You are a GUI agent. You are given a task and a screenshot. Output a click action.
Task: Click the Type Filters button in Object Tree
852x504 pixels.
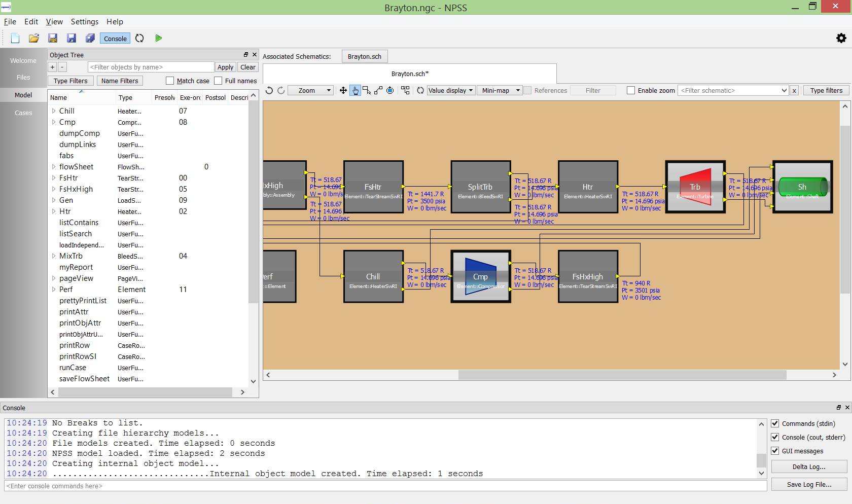click(x=70, y=81)
